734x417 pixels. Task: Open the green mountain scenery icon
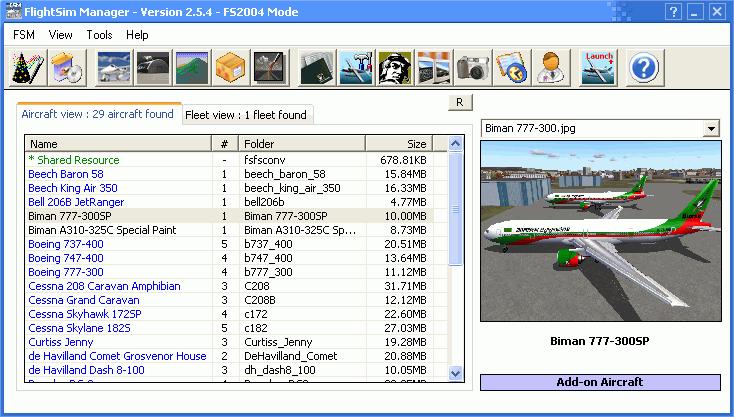point(192,68)
